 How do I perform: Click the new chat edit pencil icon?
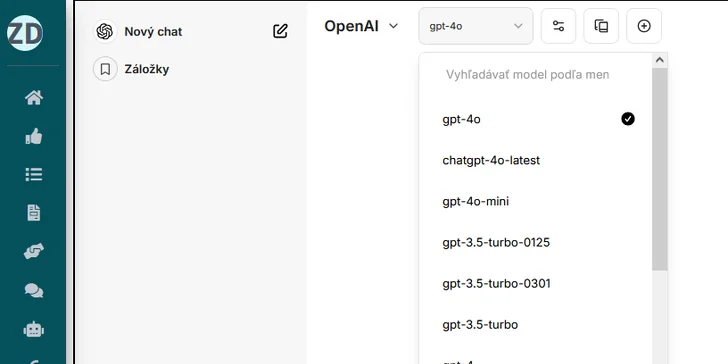[280, 31]
